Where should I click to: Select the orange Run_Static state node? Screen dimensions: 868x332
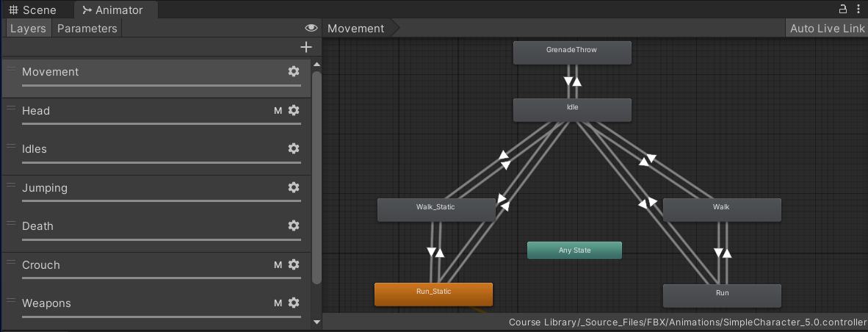pos(433,294)
